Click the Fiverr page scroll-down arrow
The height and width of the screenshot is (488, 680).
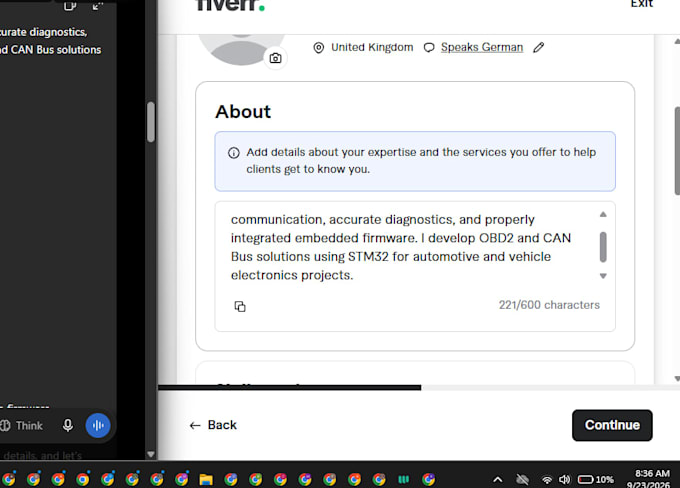pyautogui.click(x=677, y=379)
